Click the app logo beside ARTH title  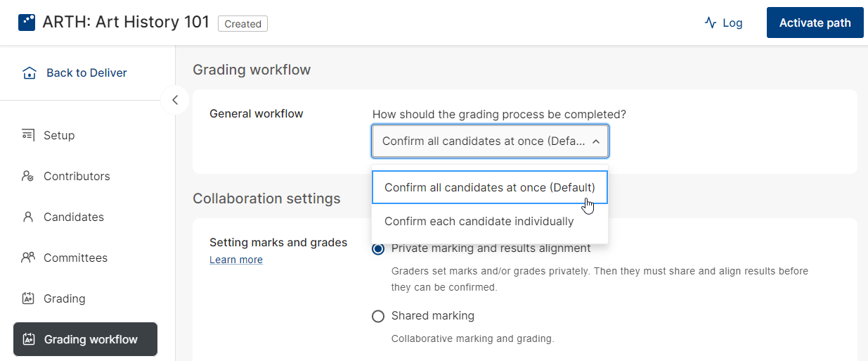click(27, 23)
